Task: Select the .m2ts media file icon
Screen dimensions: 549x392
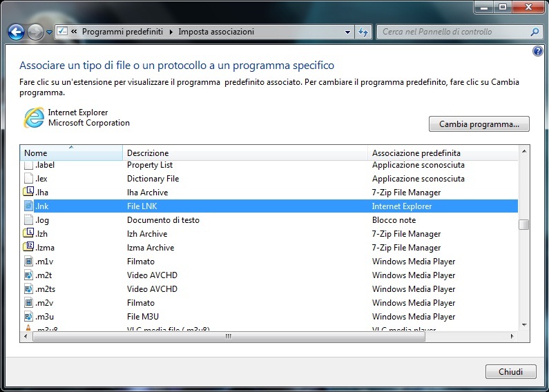Action: click(28, 288)
